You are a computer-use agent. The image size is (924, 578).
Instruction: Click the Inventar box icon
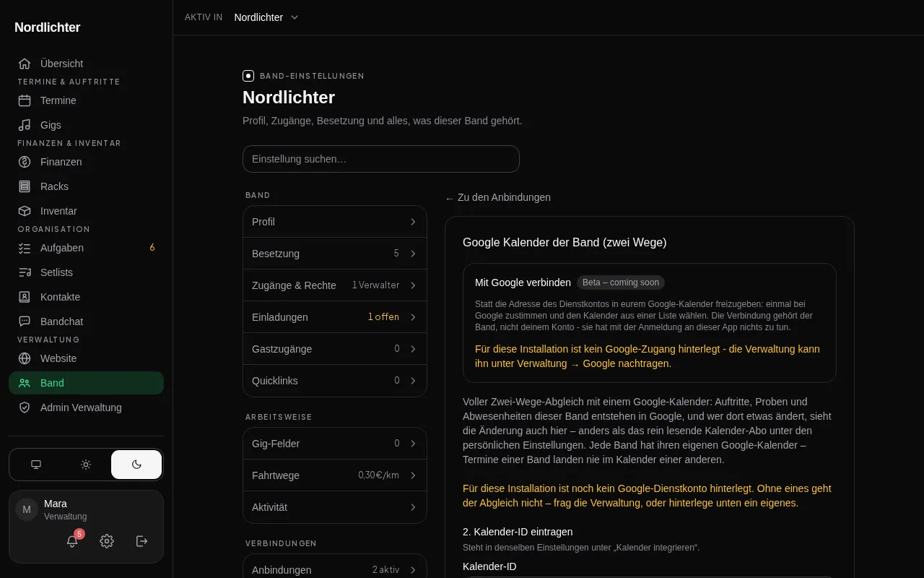(25, 211)
